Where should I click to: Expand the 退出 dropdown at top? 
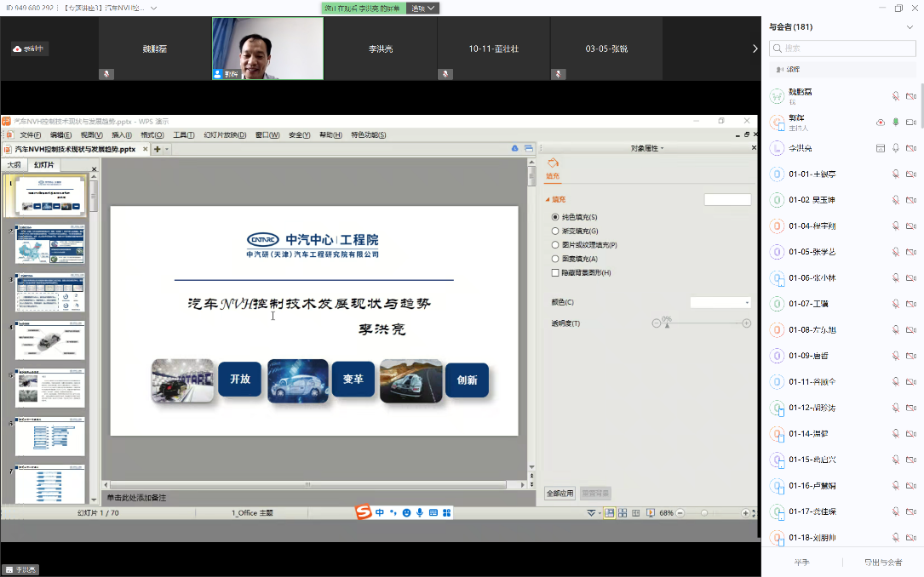click(423, 8)
